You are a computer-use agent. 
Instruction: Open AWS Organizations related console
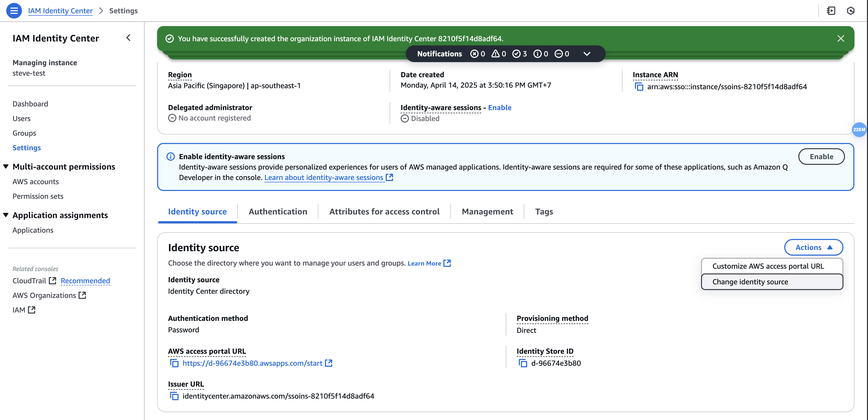pos(49,295)
